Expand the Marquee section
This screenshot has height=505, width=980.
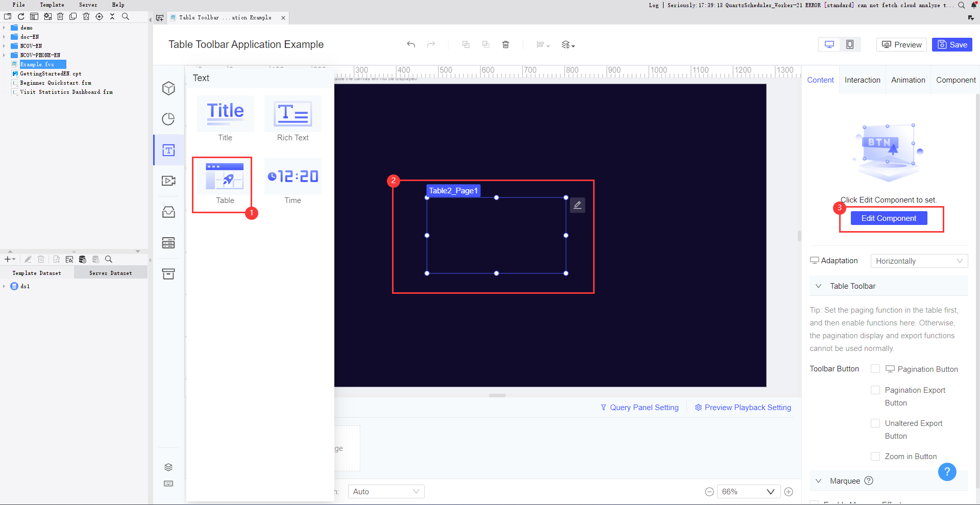[x=818, y=481]
